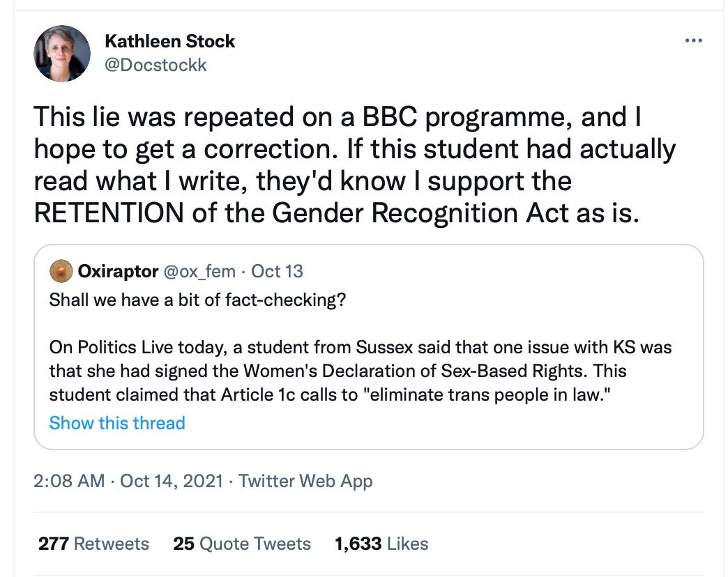Open the Oxiraptor name in quoted tweet
This screenshot has width=728, height=577.
click(118, 270)
